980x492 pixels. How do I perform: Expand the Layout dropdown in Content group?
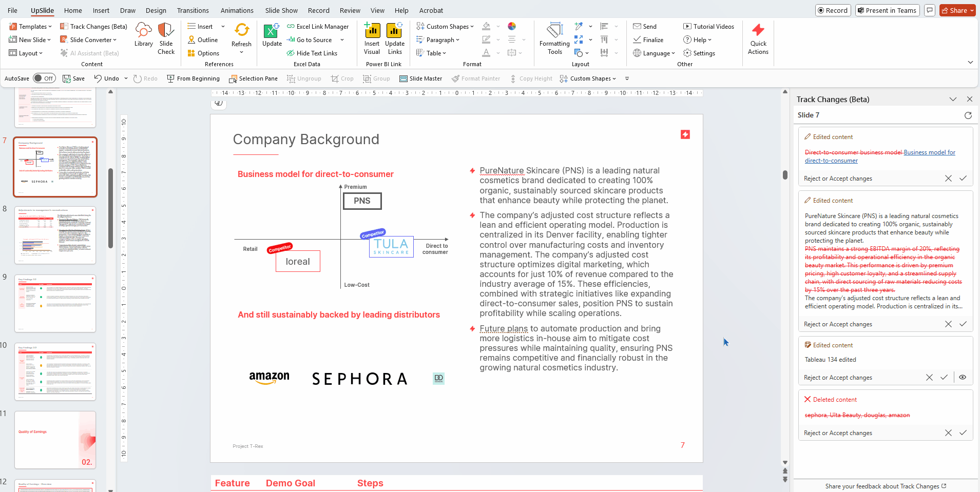pos(26,53)
